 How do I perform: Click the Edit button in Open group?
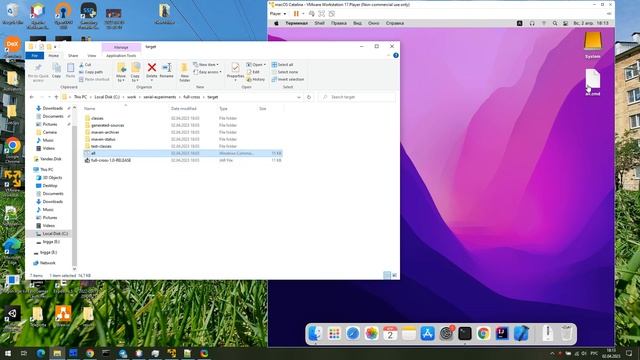253,72
